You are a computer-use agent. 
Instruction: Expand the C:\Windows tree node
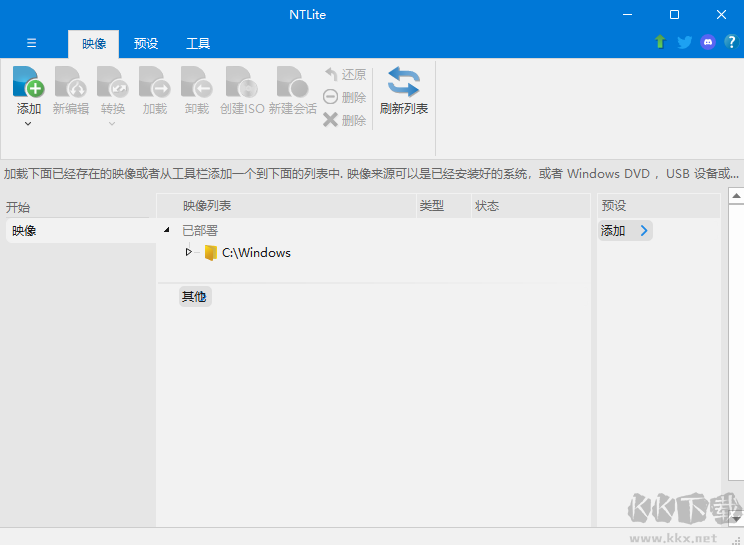[x=188, y=252]
